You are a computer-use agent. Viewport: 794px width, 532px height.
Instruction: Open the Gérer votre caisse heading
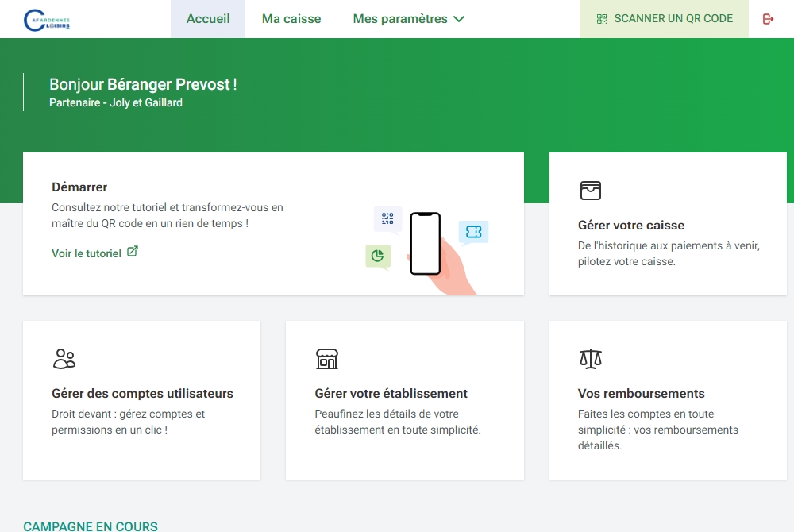pyautogui.click(x=630, y=226)
